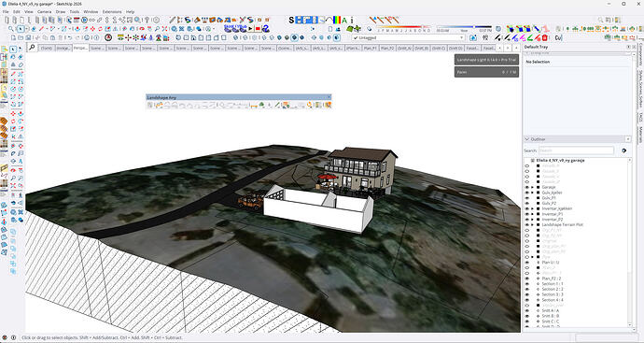
Task: Switch to the Plan_P1 scene tab
Action: pyautogui.click(x=370, y=48)
